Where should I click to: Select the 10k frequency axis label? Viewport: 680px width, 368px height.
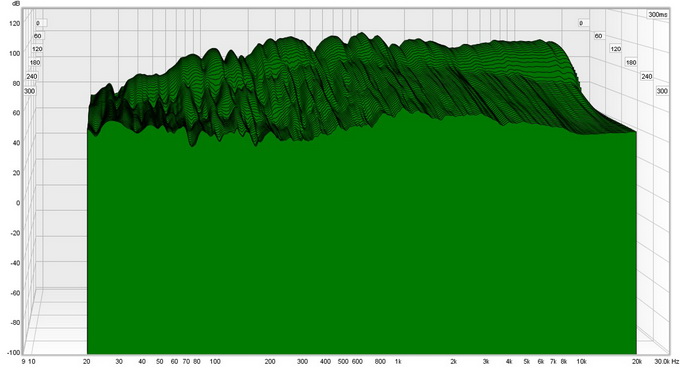[x=581, y=361]
